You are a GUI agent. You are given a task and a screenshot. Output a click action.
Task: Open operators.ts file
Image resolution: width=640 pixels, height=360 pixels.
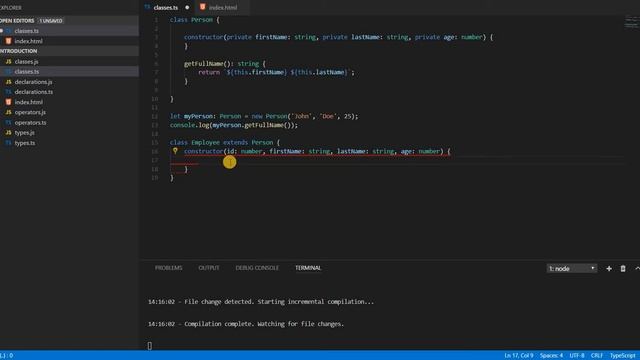click(x=30, y=122)
